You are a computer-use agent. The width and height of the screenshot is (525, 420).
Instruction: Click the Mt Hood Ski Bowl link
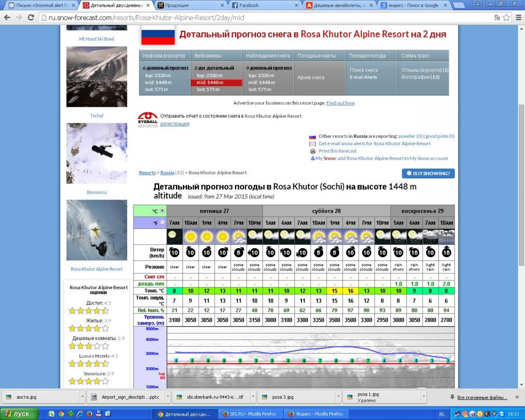97,39
